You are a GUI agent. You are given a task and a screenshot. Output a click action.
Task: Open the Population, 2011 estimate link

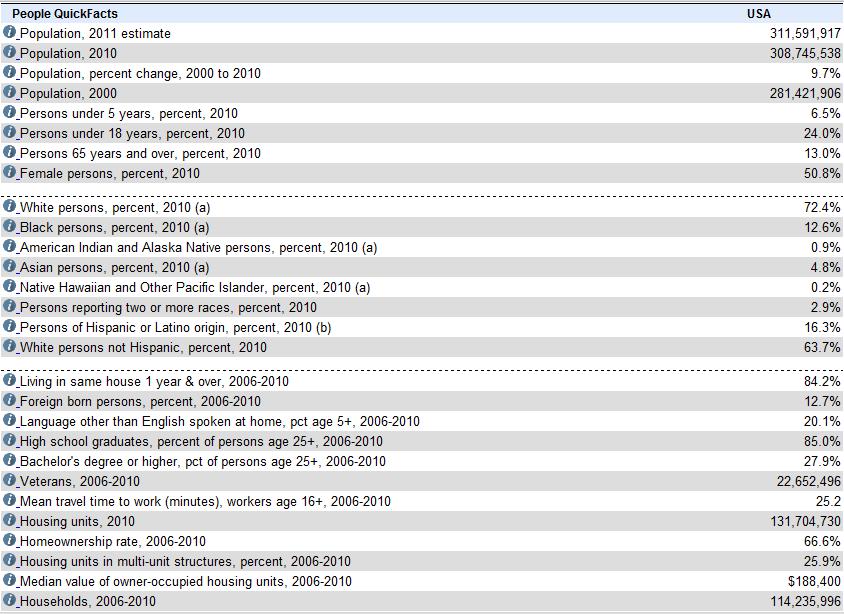pyautogui.click(x=95, y=33)
